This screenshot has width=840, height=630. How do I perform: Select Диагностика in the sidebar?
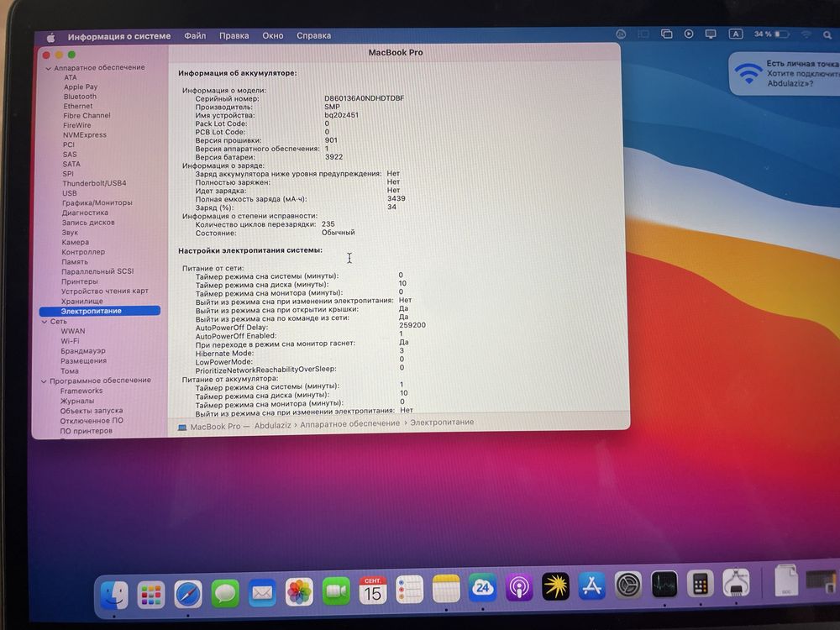[85, 213]
